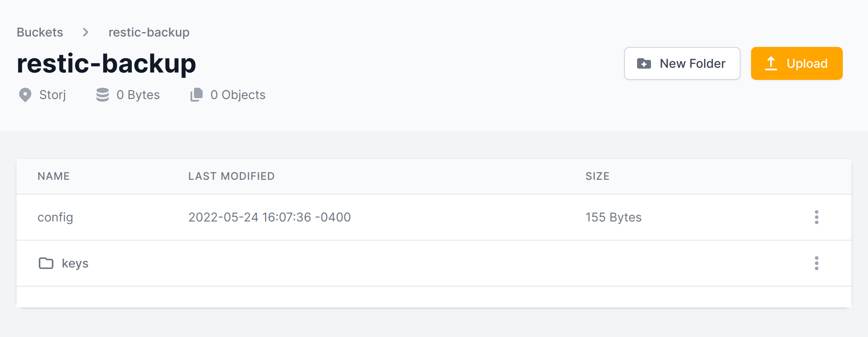Click the breadcrumb chevron separator
868x337 pixels.
pyautogui.click(x=86, y=32)
